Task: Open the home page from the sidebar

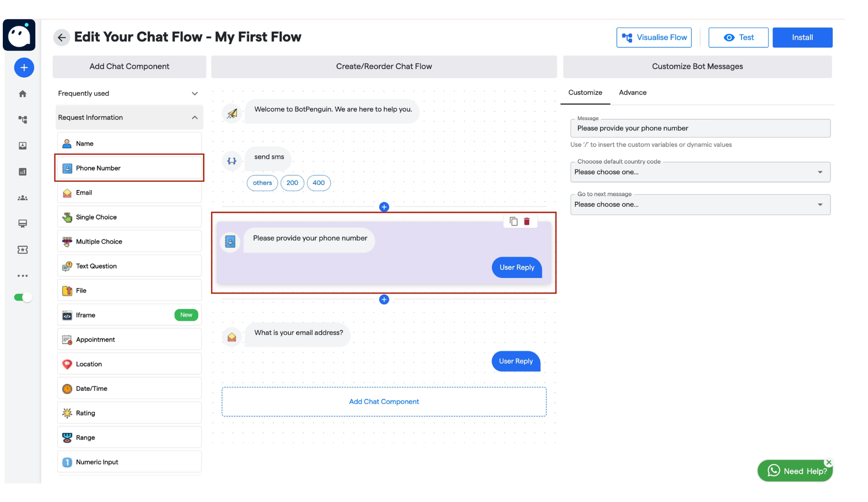Action: [x=23, y=93]
